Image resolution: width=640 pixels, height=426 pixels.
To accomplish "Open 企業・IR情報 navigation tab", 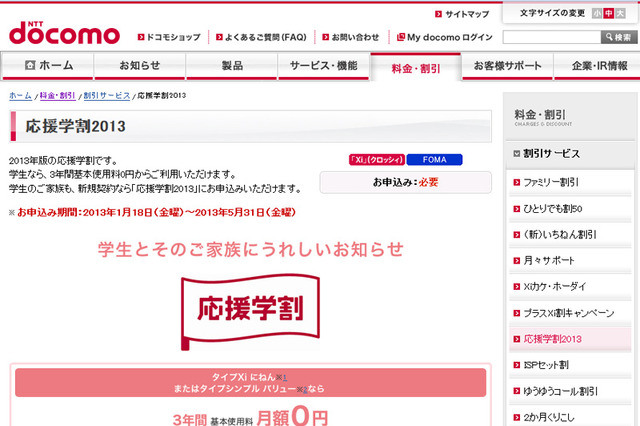I will point(597,65).
